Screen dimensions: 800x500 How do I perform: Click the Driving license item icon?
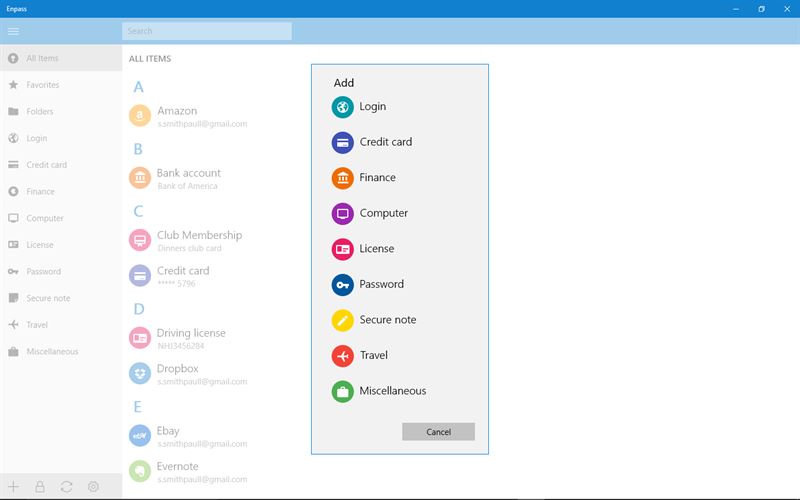[140, 338]
